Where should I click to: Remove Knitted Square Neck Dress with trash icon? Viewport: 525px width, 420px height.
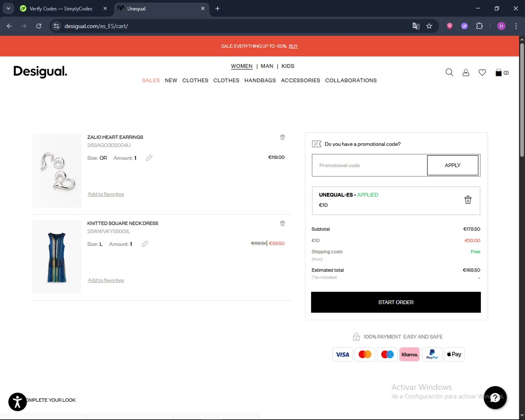point(282,223)
